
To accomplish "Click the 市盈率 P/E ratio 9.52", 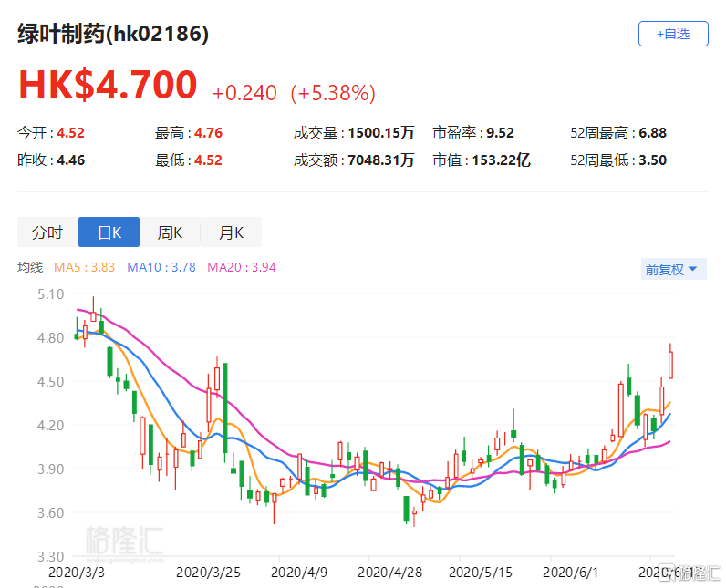I will click(500, 133).
